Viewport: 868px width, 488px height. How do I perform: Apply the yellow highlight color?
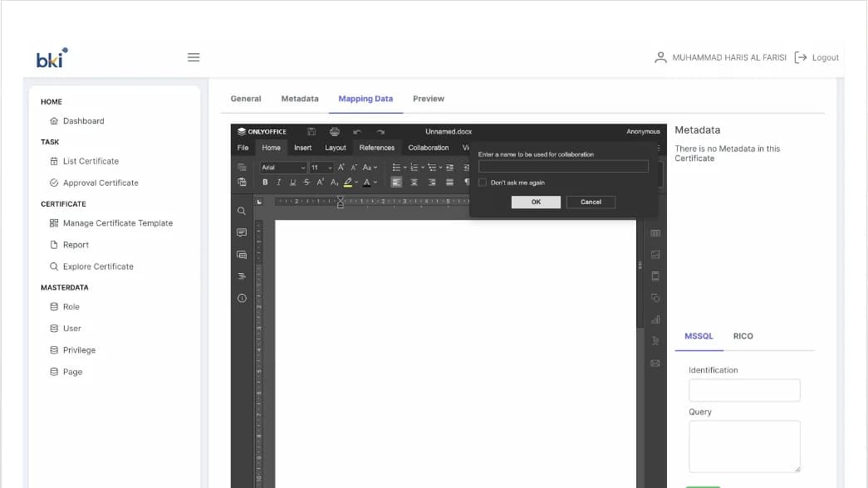(348, 182)
